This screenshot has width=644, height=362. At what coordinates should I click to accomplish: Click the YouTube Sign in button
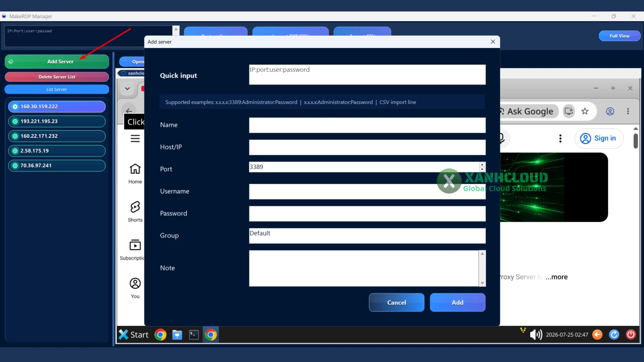[x=599, y=139]
